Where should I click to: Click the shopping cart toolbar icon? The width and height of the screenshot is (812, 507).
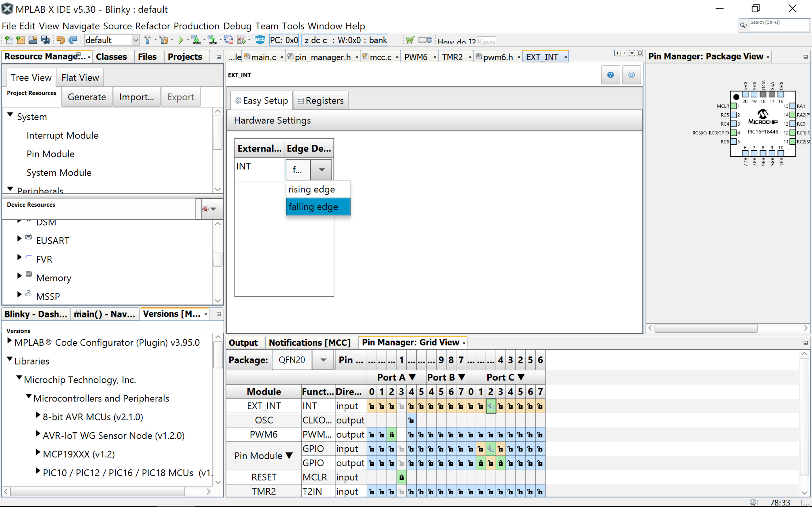410,40
